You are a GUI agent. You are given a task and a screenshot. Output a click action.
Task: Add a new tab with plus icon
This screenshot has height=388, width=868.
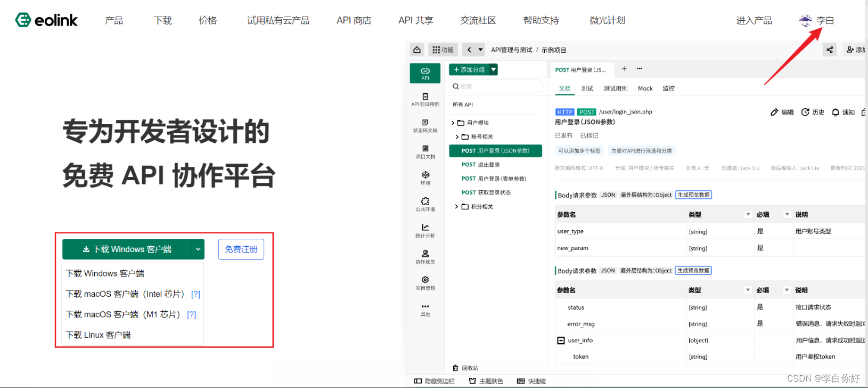(624, 69)
